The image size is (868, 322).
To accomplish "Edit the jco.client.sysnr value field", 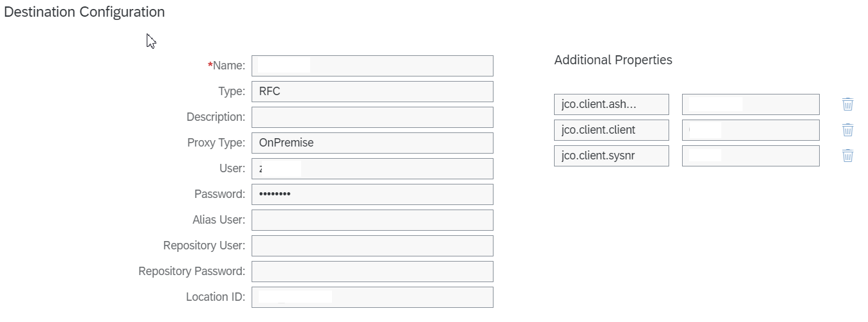I will coord(750,156).
